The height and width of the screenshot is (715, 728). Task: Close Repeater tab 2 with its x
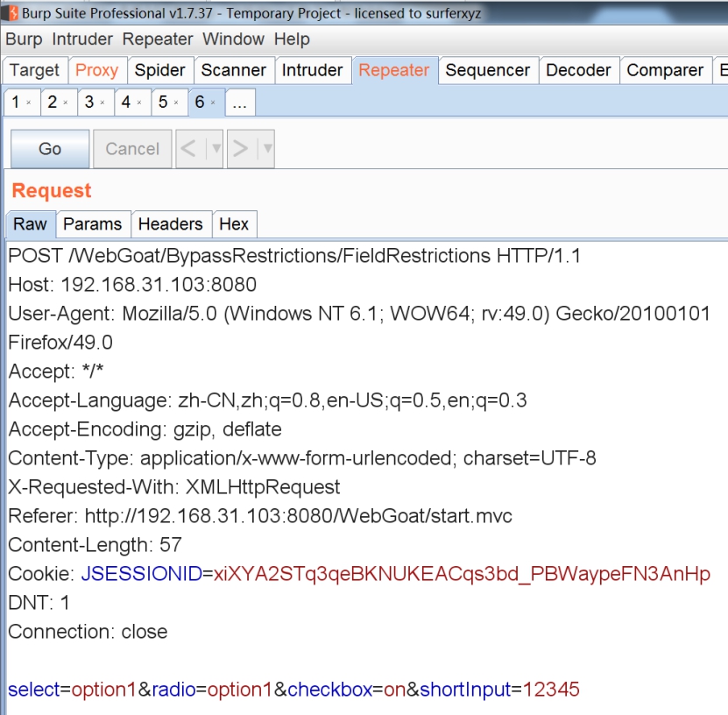coord(66,103)
